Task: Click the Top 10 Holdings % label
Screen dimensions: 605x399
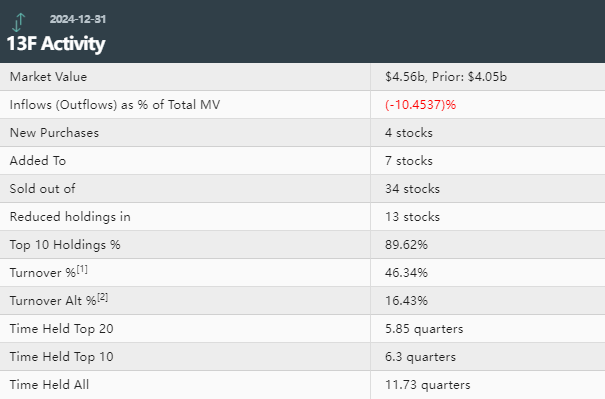Action: (x=65, y=245)
